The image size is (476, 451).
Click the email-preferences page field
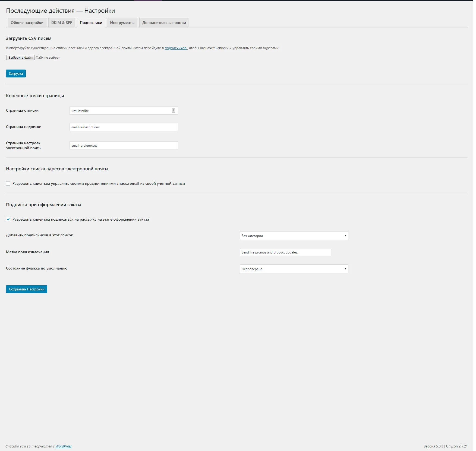(124, 145)
